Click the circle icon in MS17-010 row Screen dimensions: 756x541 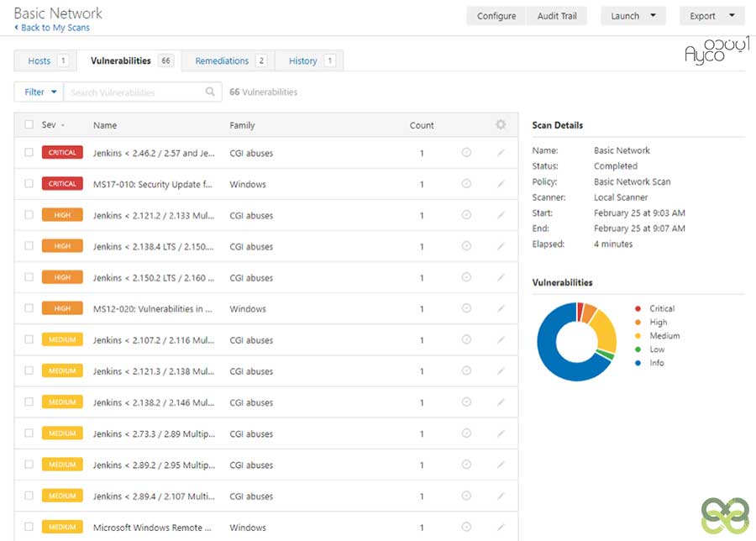click(x=466, y=184)
